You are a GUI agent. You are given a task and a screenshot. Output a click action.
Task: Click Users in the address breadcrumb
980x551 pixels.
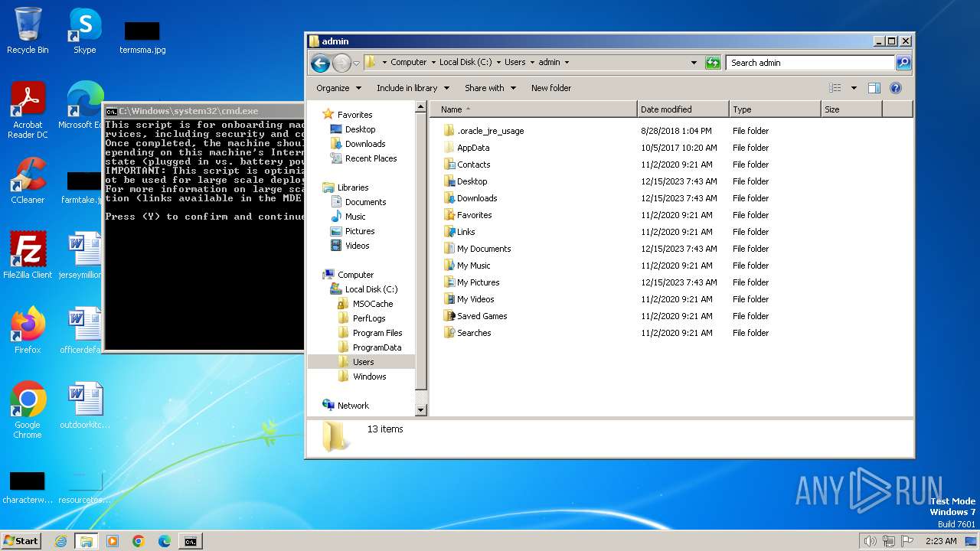(514, 63)
